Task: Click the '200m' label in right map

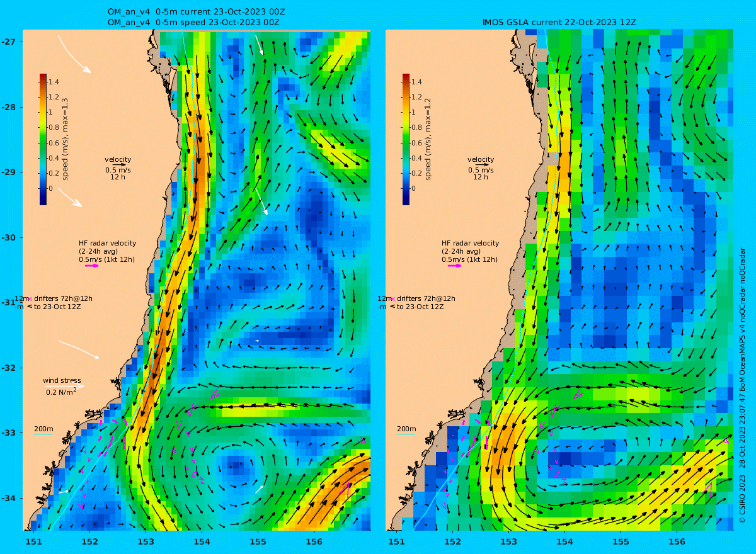Action: [x=406, y=429]
